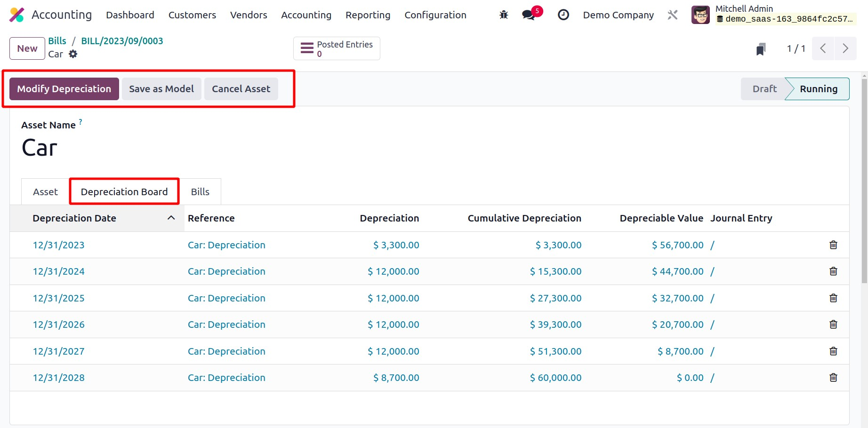The width and height of the screenshot is (868, 428).
Task: Click the bookmark icon near pager
Action: [x=761, y=49]
